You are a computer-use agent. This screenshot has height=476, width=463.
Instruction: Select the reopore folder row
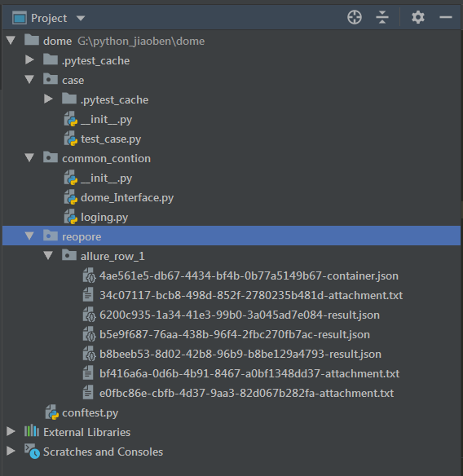point(231,236)
